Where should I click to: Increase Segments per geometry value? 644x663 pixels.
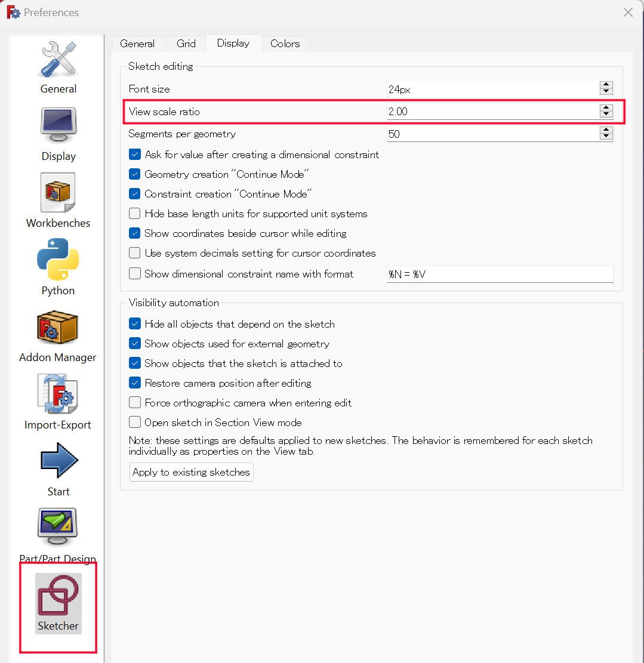coord(606,130)
